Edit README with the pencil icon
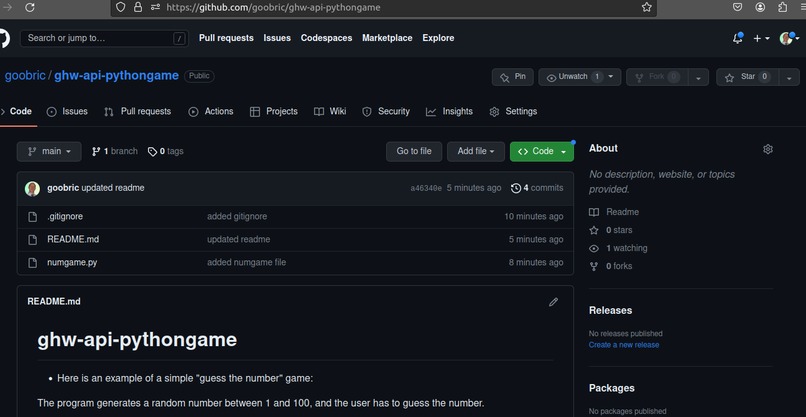Image resolution: width=806 pixels, height=417 pixels. [553, 302]
